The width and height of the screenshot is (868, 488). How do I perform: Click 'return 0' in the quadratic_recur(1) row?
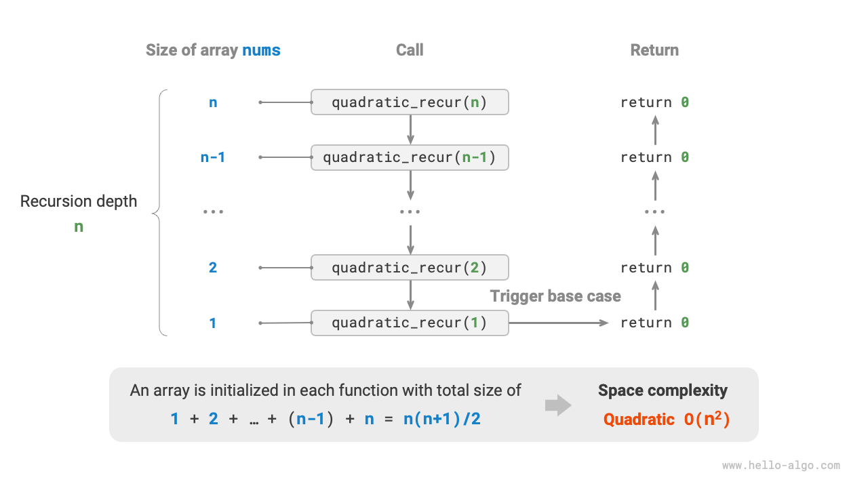(x=654, y=323)
